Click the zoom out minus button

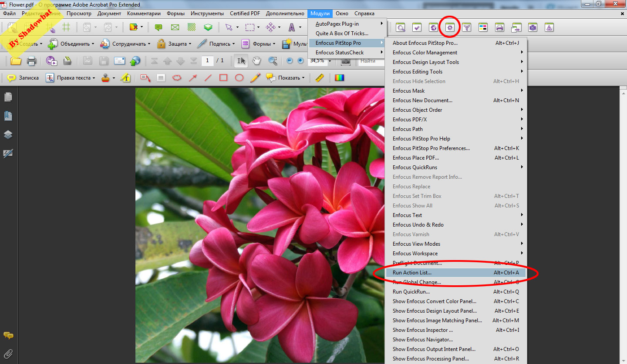[290, 61]
